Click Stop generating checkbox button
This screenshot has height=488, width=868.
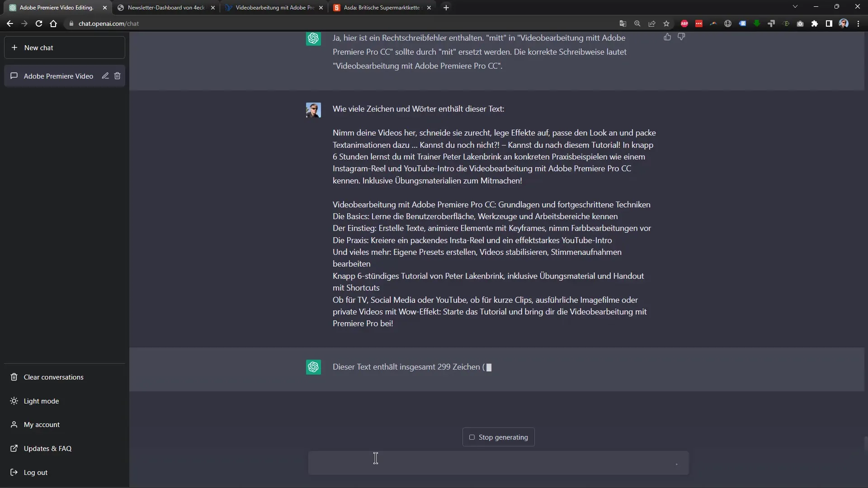point(472,437)
